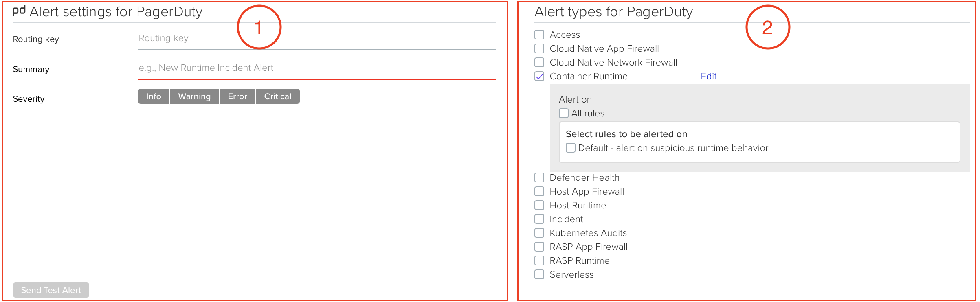Enable Cloud Native Network Firewall alerts
The image size is (980, 302).
click(x=539, y=62)
